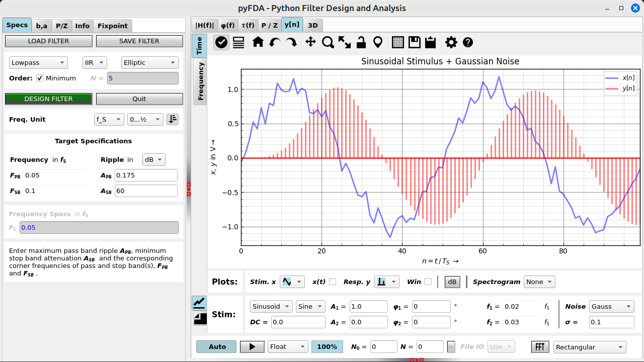This screenshot has width=644, height=362.
Task: Click the full view expand arrows icon
Action: pos(345,42)
